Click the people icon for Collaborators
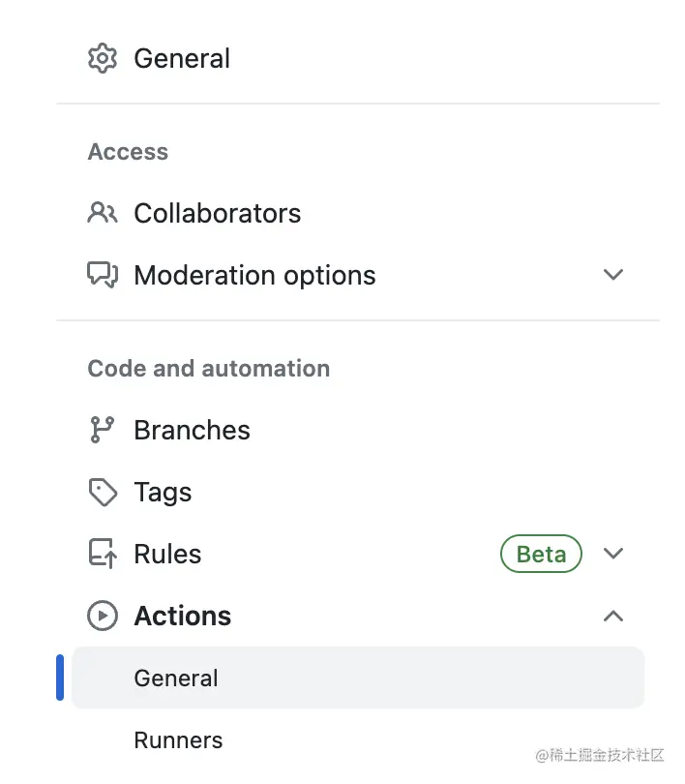The image size is (685, 784). [x=102, y=213]
